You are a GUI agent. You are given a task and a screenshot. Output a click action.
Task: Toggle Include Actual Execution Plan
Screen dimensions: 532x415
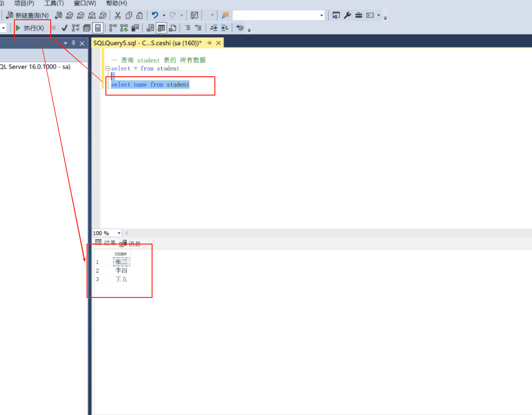click(113, 28)
